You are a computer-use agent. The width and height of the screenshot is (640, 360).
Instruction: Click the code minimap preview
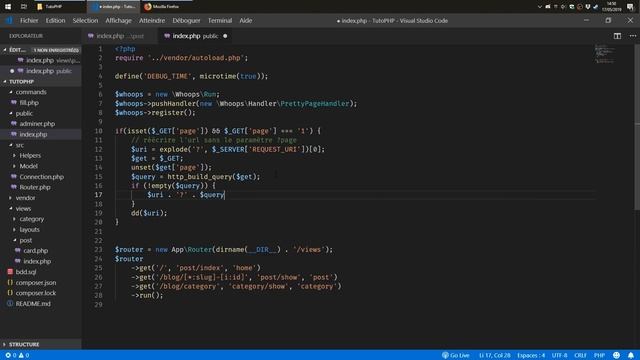604,54
